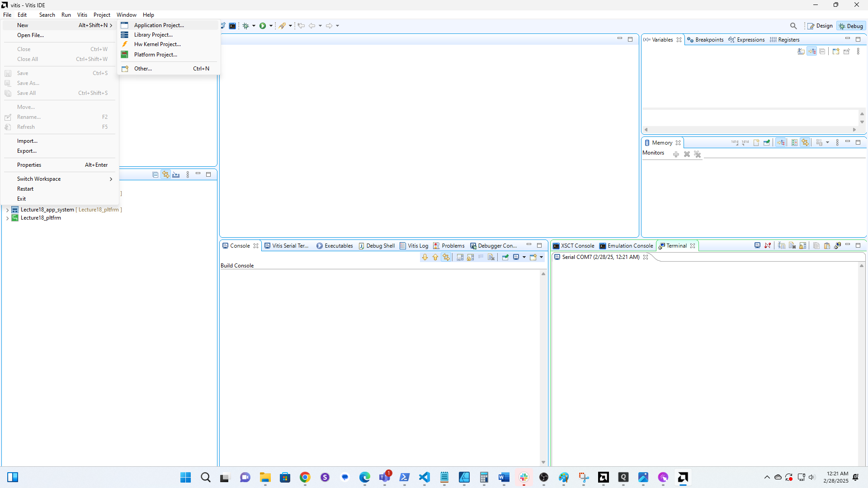Image resolution: width=868 pixels, height=488 pixels.
Task: Open the Application Project wizard
Action: [159, 25]
